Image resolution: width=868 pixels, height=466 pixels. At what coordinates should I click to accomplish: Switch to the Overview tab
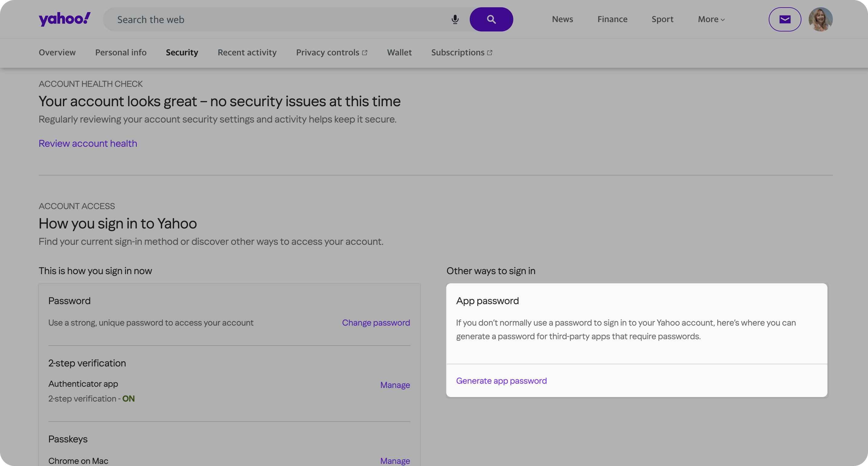[57, 53]
